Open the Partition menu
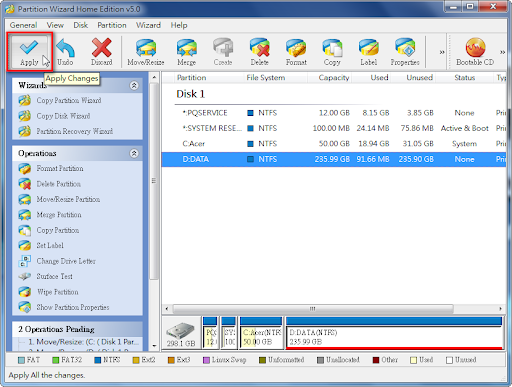Screen dimensions: 512x387 click(112, 25)
